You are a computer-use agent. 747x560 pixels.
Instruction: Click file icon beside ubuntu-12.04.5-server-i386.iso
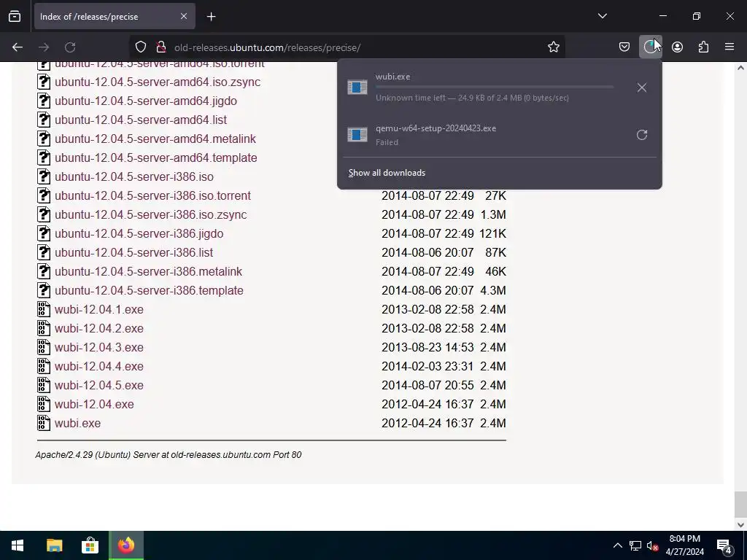pyautogui.click(x=44, y=176)
